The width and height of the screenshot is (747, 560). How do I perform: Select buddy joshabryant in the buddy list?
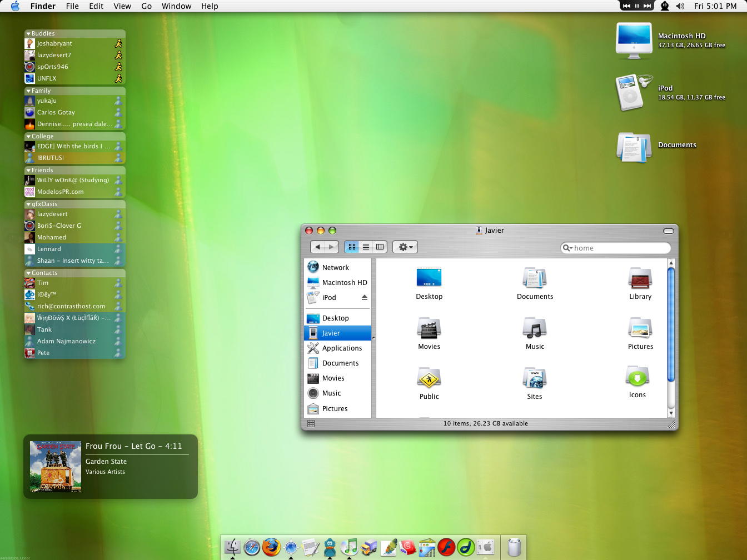(x=74, y=43)
